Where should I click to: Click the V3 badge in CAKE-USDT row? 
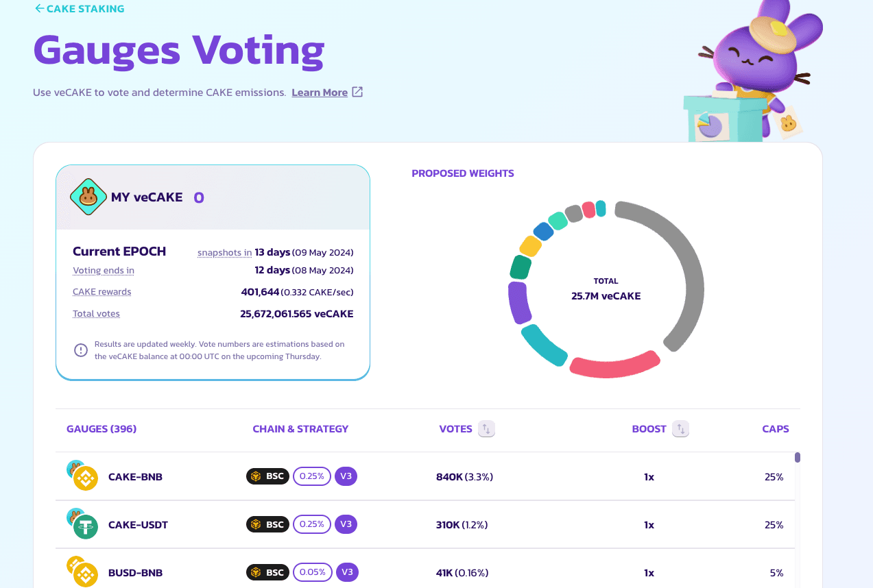[x=346, y=524]
